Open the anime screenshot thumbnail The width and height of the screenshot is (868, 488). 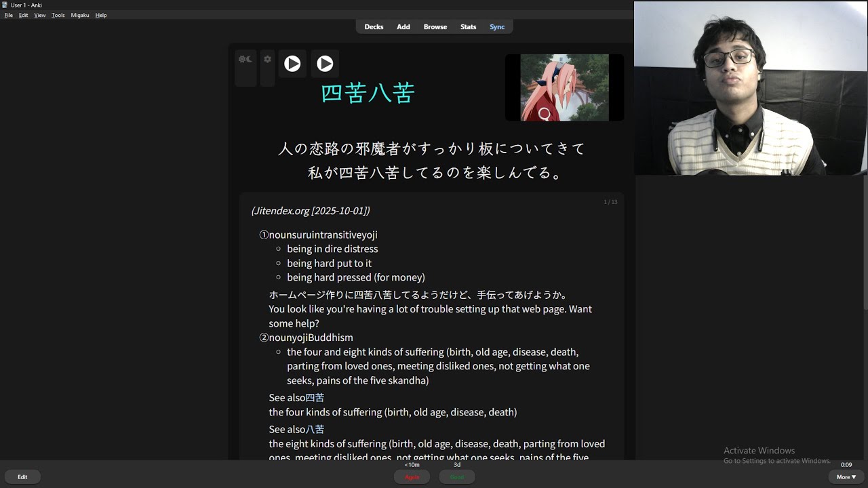click(x=564, y=87)
